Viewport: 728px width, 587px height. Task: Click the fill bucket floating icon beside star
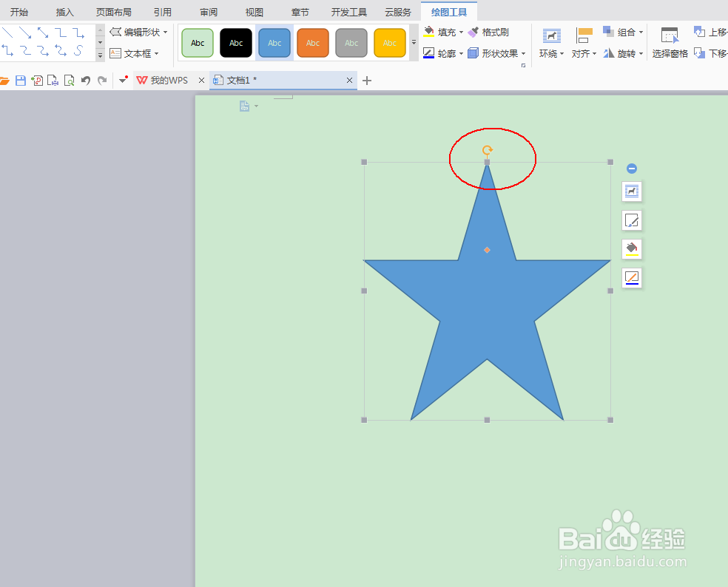point(631,248)
